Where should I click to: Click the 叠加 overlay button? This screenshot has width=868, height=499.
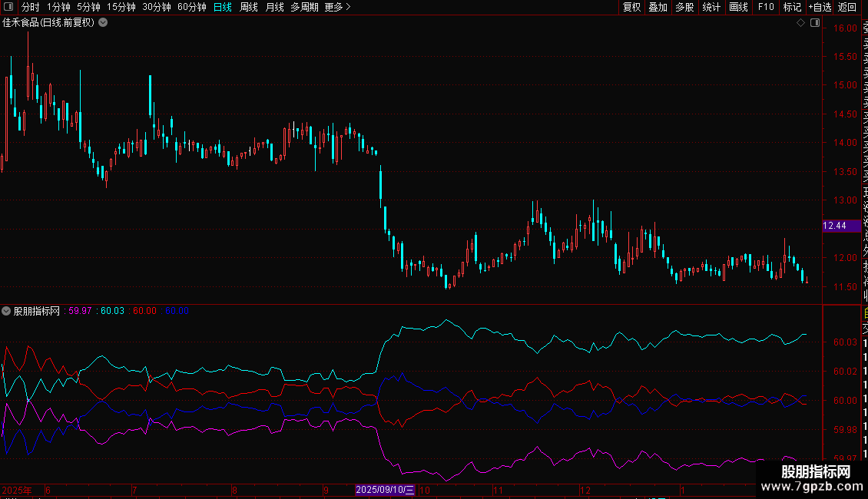[x=658, y=7]
